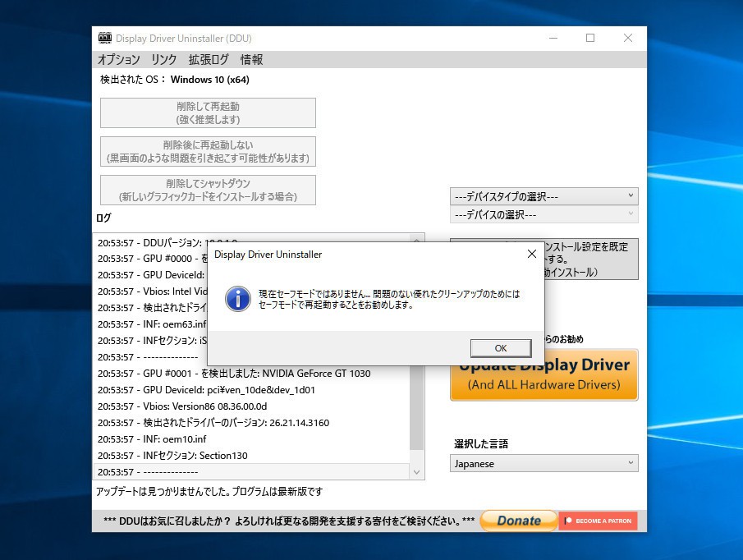Minimize the DDU window
Screen dimensions: 743x560
(x=553, y=38)
